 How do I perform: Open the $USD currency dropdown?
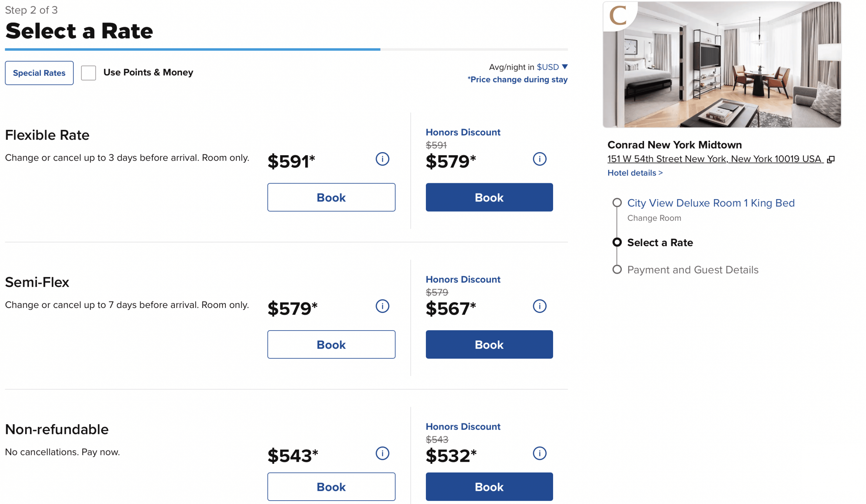[x=552, y=67]
